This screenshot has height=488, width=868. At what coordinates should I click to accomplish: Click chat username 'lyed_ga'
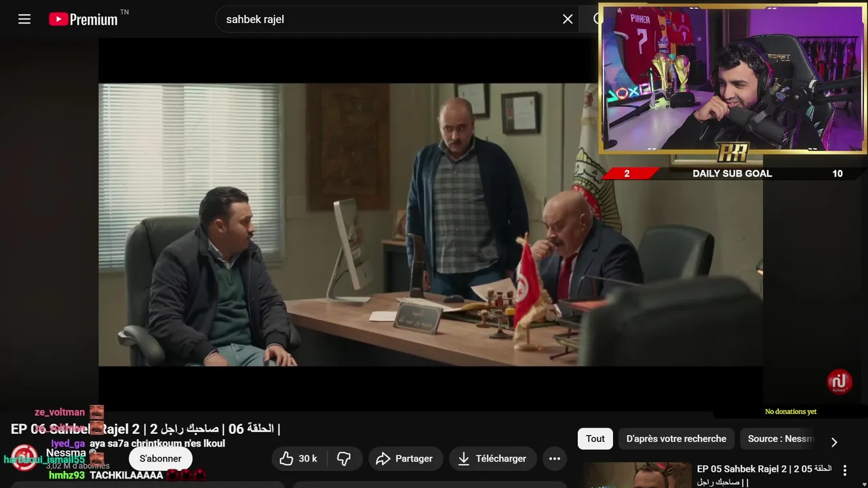click(x=68, y=443)
